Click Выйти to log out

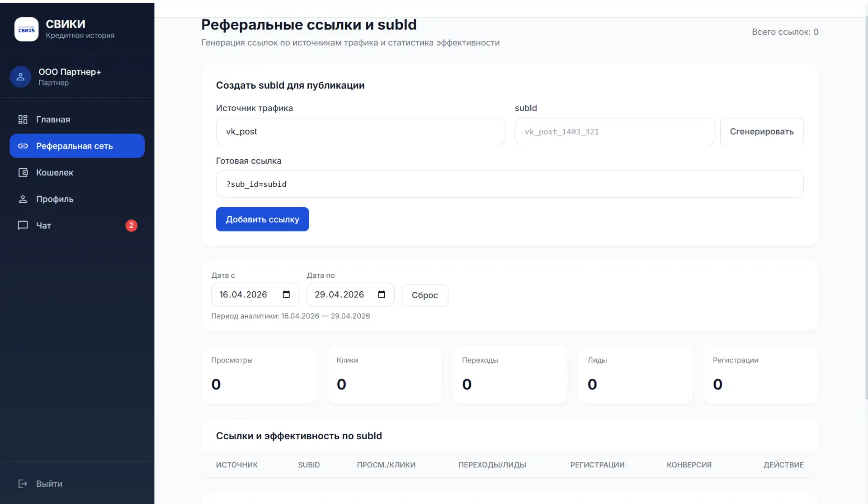point(77,484)
